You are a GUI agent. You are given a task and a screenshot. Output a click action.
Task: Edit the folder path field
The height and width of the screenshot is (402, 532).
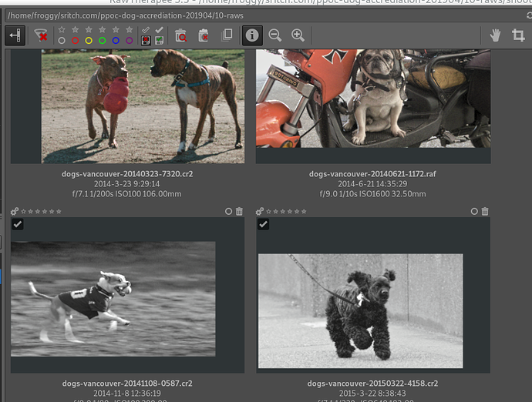tap(264, 15)
